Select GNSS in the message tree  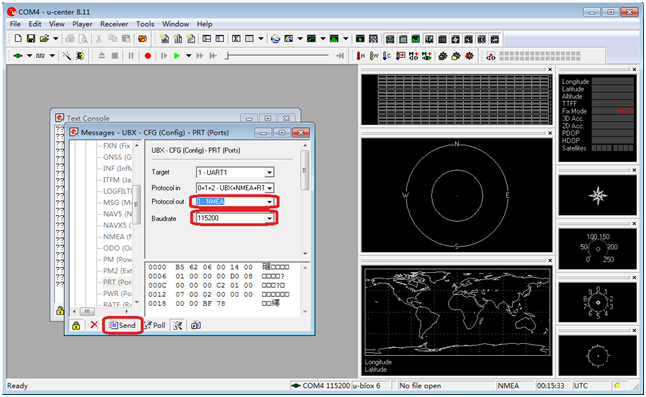(117, 157)
